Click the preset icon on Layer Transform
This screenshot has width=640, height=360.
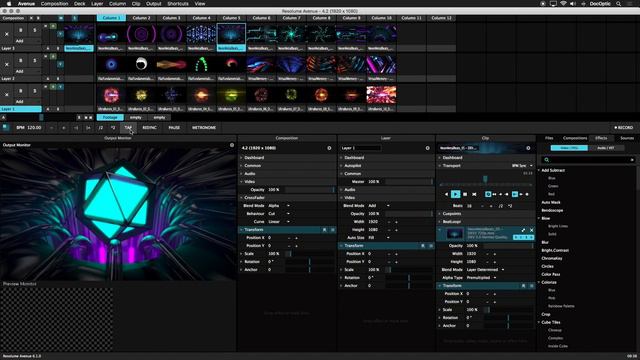coord(423,246)
